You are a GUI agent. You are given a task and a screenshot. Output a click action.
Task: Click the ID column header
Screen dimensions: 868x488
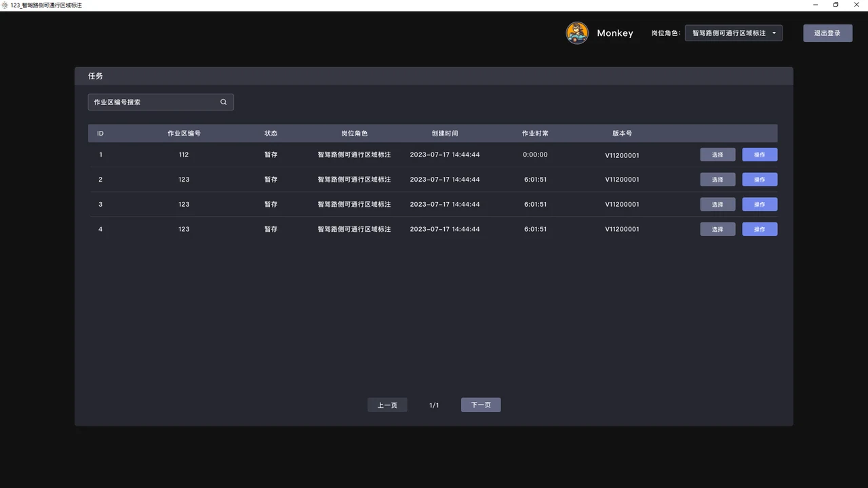100,134
